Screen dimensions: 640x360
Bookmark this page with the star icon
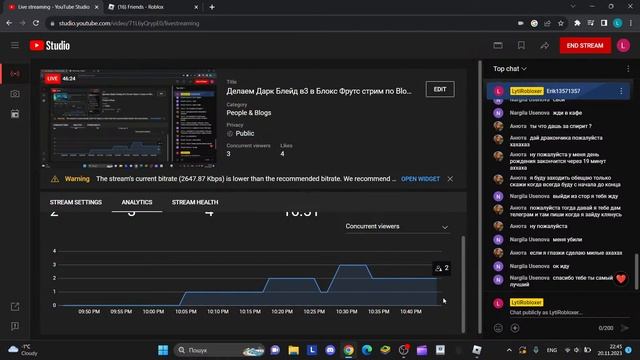tap(561, 23)
